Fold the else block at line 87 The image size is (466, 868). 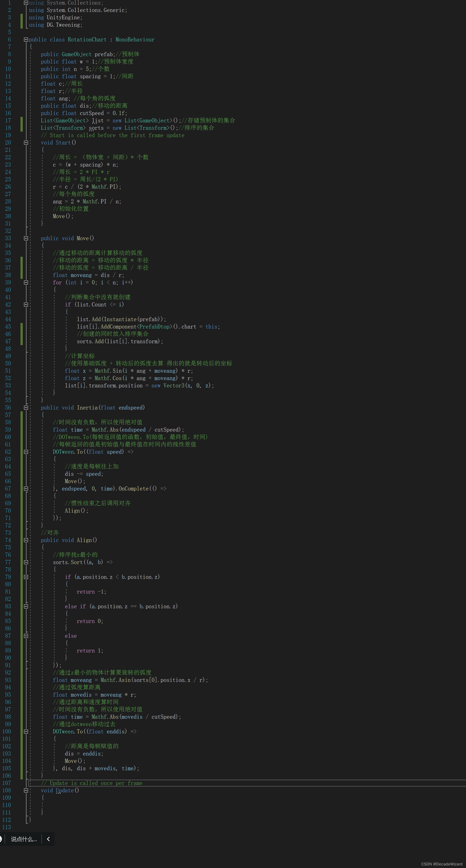[x=26, y=636]
